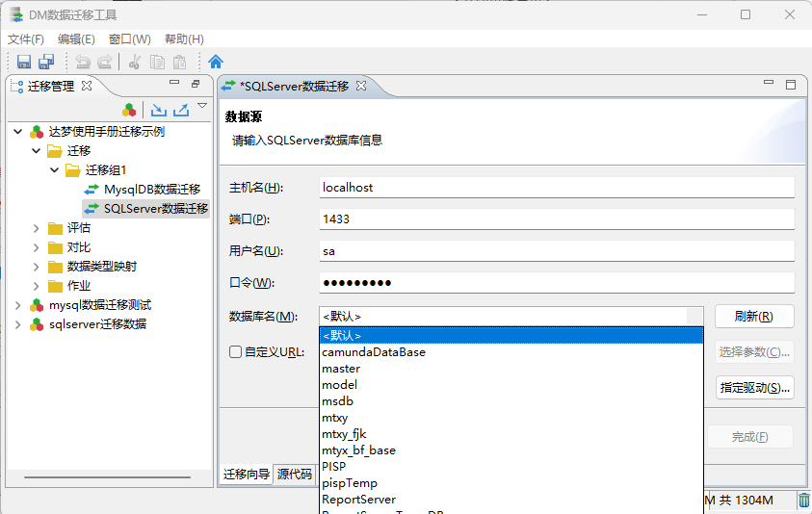Viewport: 812px width, 514px height.
Task: Click the 迁移管理 panel horizontal scrollbar
Action: tap(107, 476)
